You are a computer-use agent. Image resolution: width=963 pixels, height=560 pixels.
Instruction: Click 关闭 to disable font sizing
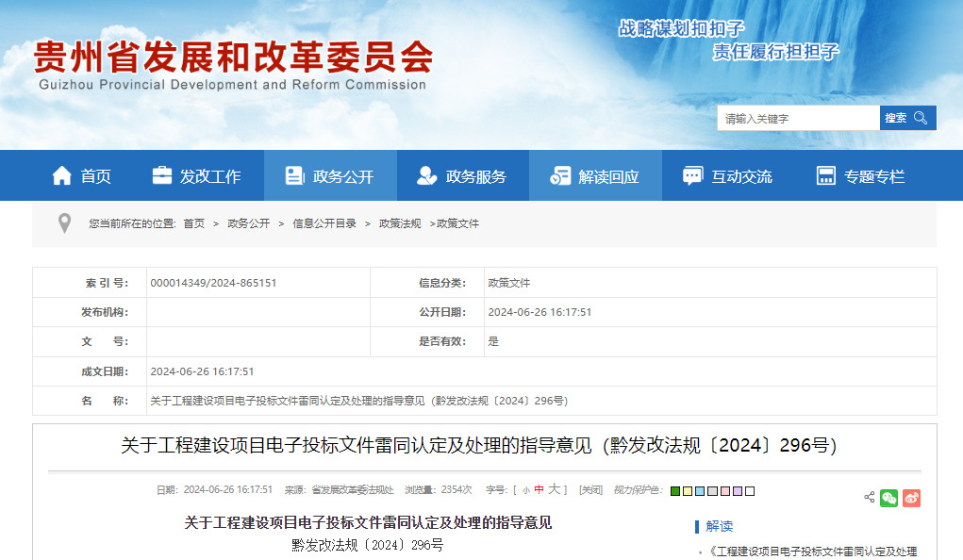coord(590,490)
